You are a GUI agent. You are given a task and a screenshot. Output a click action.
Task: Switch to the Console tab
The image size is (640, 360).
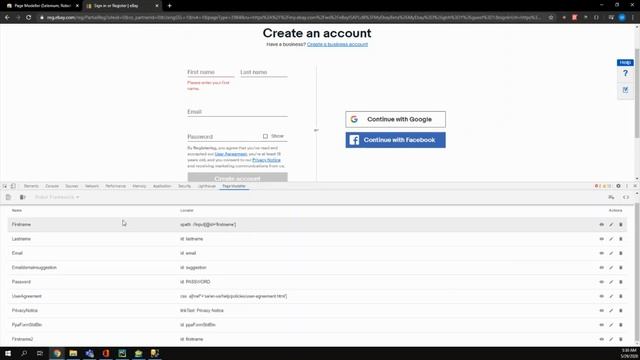pyautogui.click(x=52, y=186)
